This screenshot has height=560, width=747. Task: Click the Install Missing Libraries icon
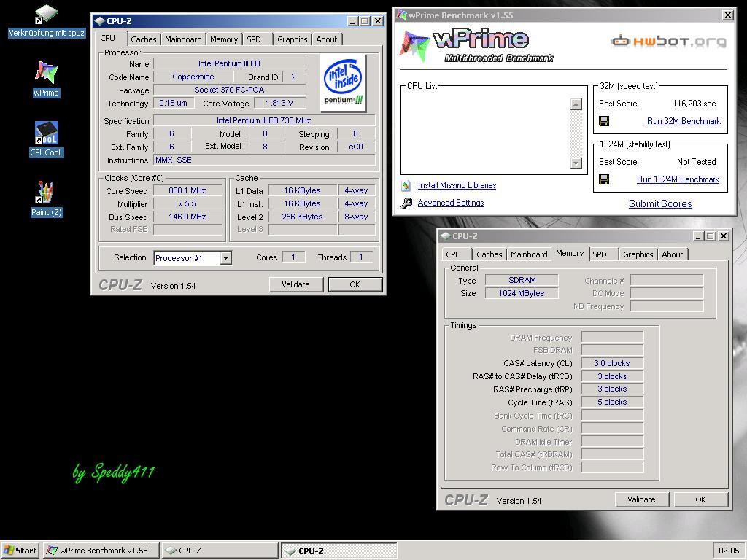[x=406, y=185]
